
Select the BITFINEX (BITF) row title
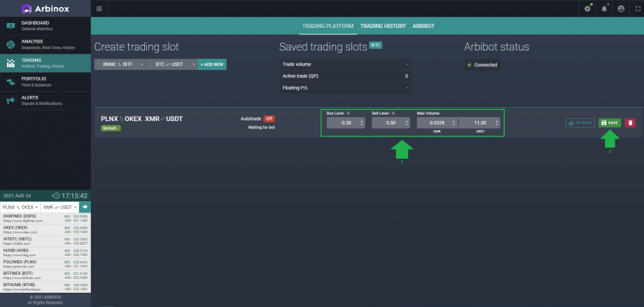(x=17, y=273)
